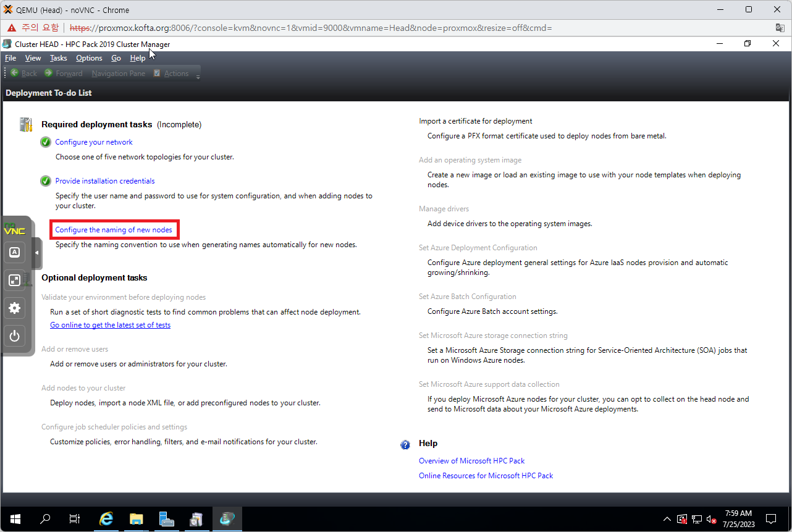
Task: Click the HPC Cluster Manager taskbar icon
Action: pyautogui.click(x=227, y=519)
